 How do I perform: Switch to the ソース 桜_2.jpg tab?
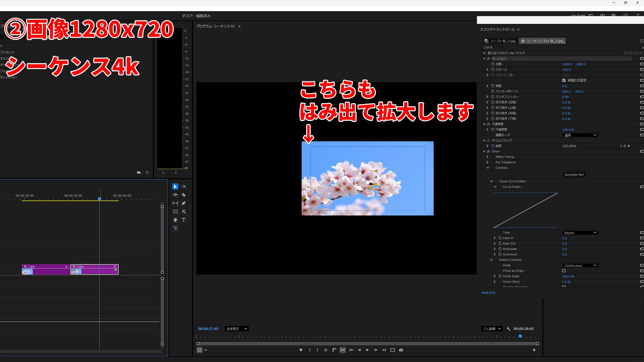coord(500,41)
